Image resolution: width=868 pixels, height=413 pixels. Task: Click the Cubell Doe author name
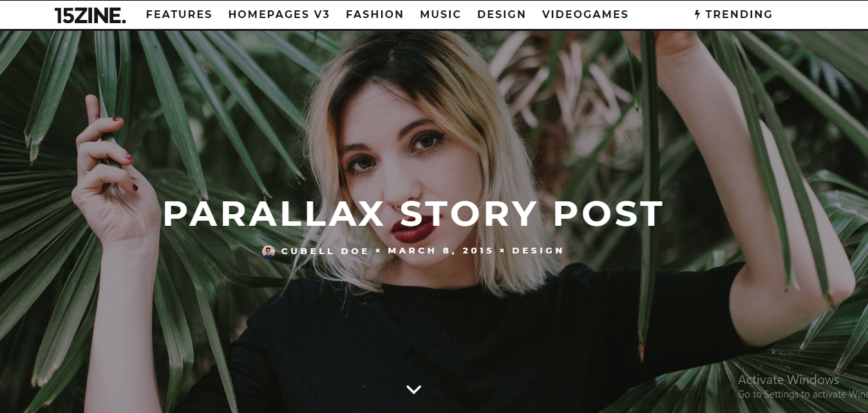tap(325, 251)
